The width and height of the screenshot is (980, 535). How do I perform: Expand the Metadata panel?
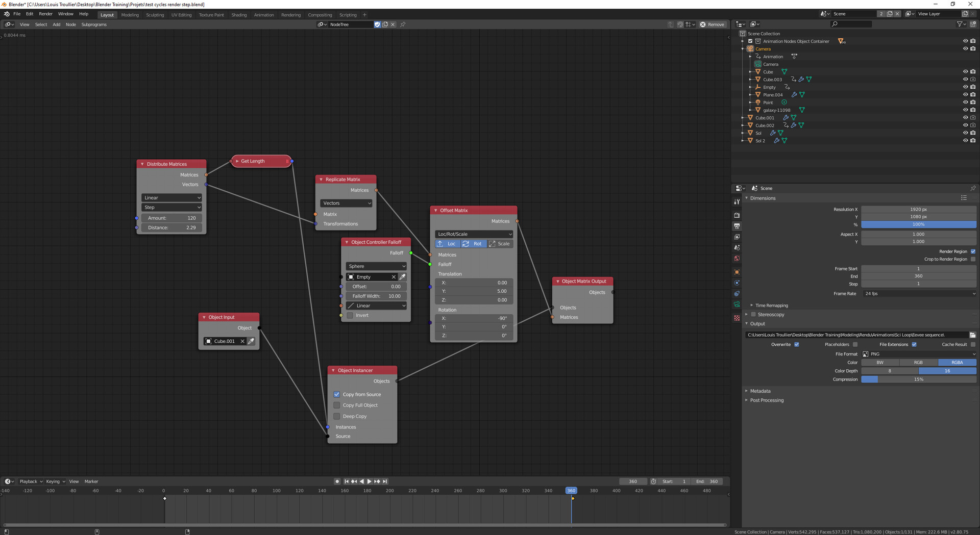click(760, 391)
